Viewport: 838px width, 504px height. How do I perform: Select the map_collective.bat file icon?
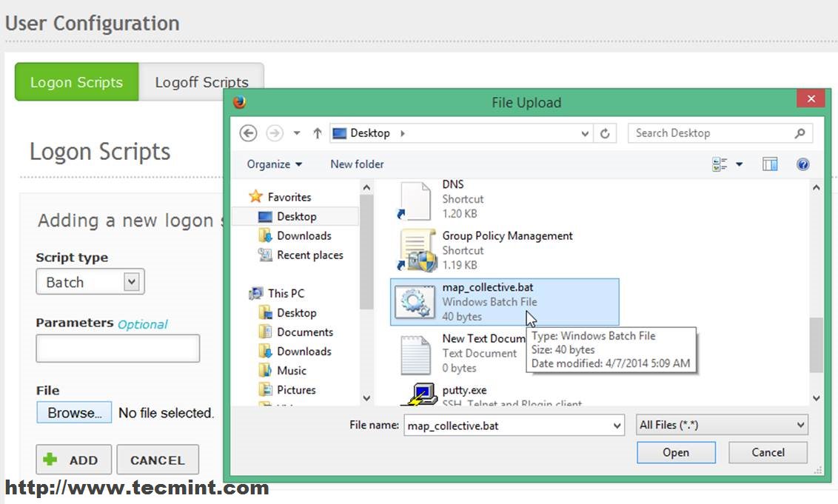[415, 301]
